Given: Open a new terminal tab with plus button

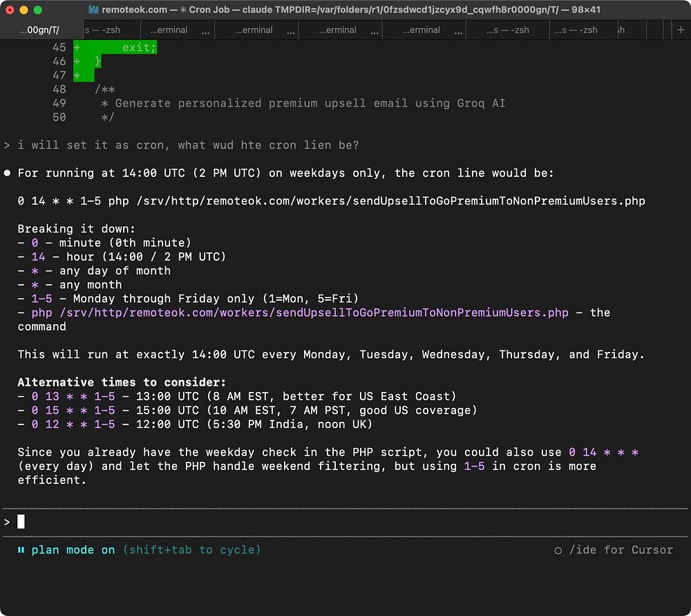Looking at the screenshot, I should (x=681, y=30).
